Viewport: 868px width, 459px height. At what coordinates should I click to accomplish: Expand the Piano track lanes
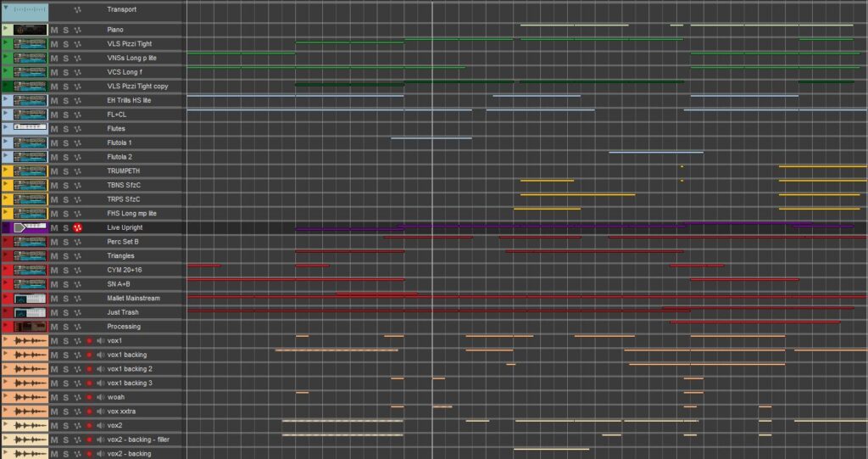coord(6,28)
